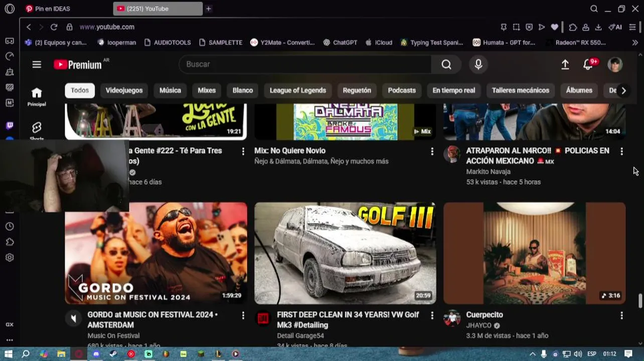Take a snapshot with capture icon
This screenshot has width=644, height=361.
coord(516,27)
